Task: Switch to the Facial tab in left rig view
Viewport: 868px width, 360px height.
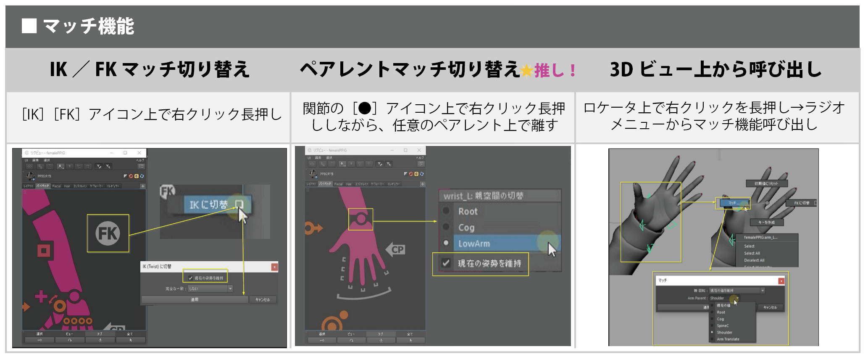Action: tap(56, 186)
